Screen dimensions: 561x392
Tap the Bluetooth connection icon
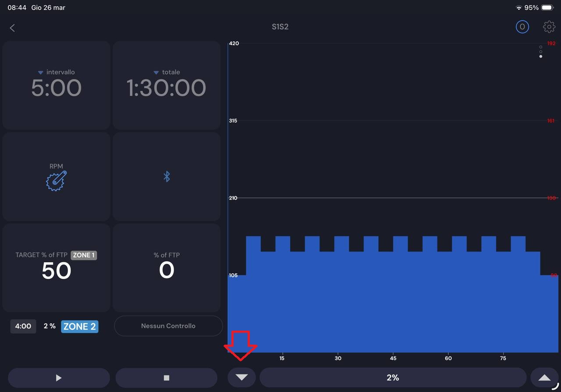(x=167, y=177)
